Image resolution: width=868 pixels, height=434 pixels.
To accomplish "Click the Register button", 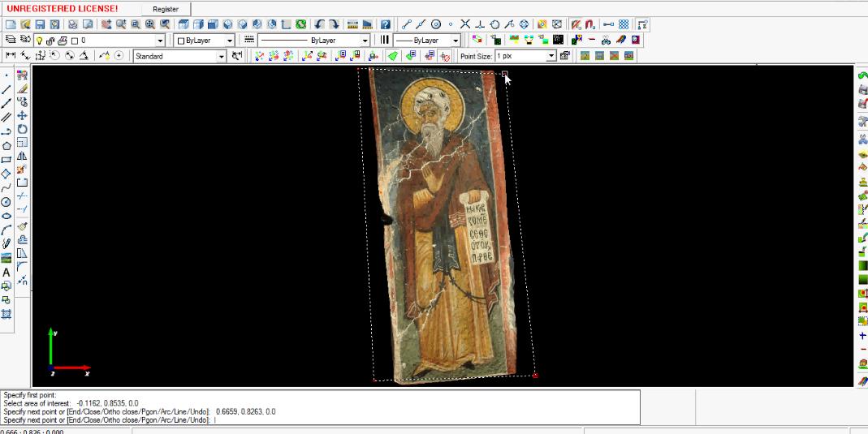I will [166, 9].
